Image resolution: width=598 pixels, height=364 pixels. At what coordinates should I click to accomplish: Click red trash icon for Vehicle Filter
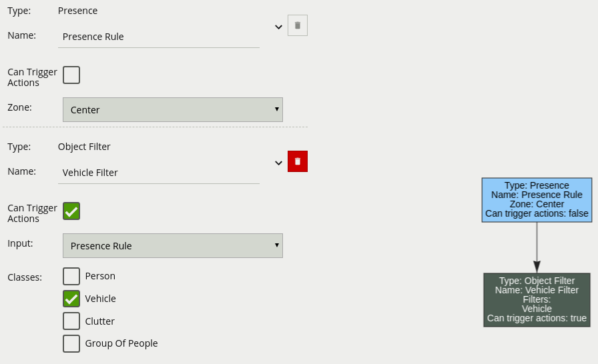[x=298, y=161]
